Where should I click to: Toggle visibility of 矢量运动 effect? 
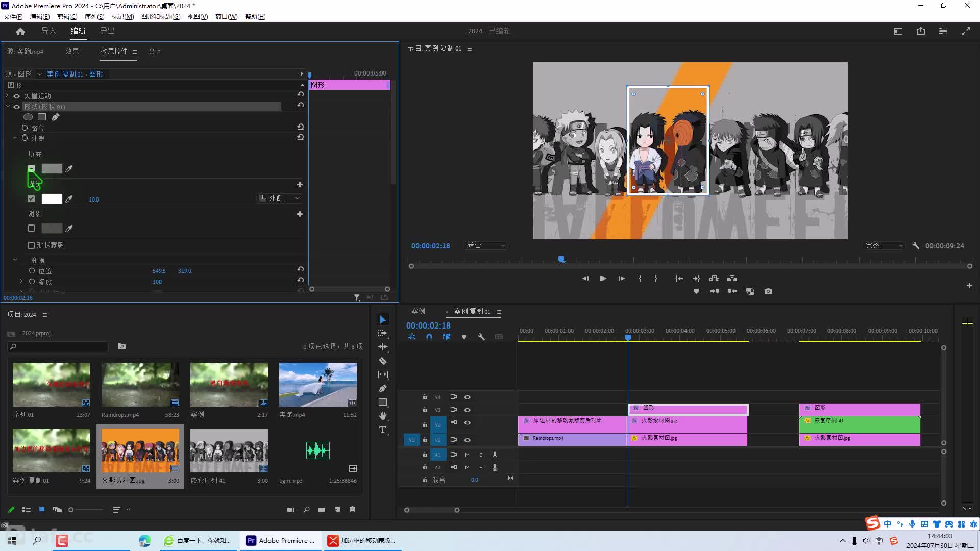16,96
